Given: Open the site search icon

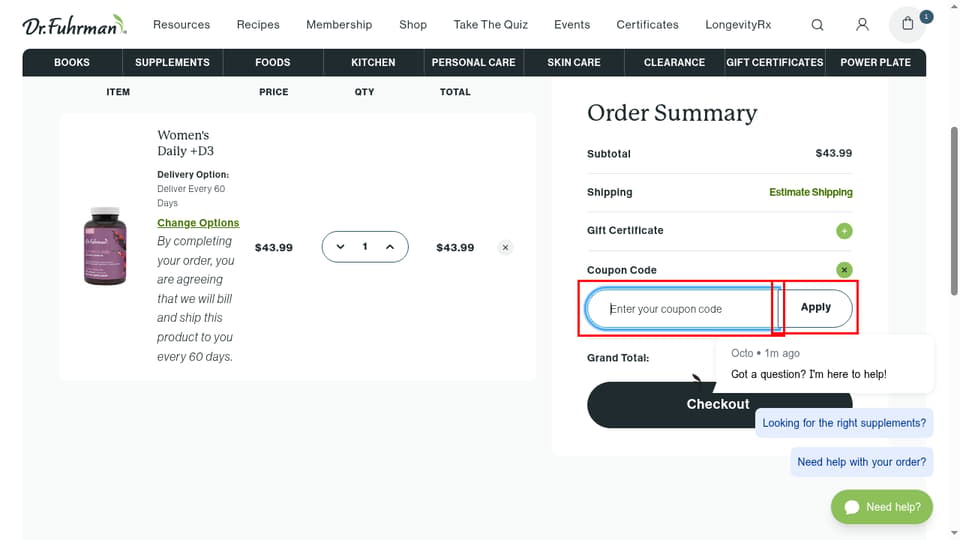Looking at the screenshot, I should 817,25.
